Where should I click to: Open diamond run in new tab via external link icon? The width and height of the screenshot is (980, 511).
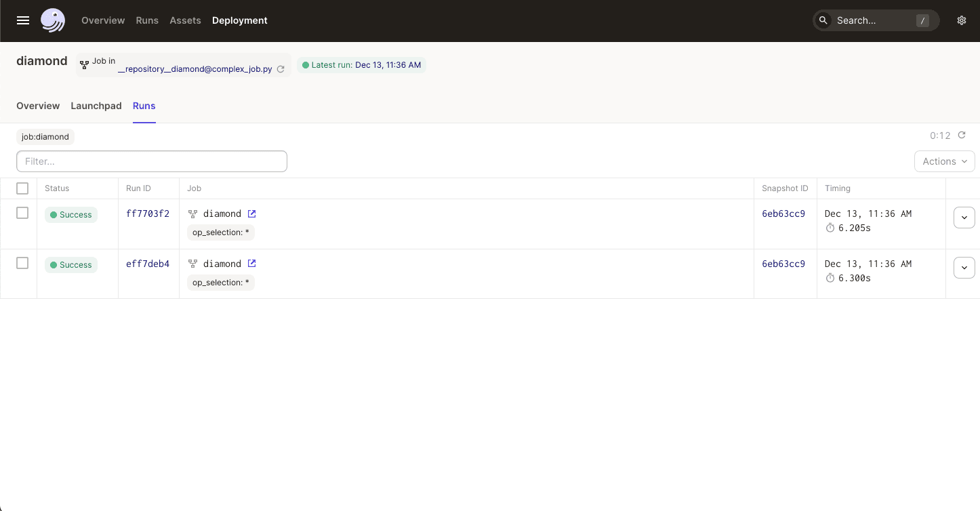point(252,213)
